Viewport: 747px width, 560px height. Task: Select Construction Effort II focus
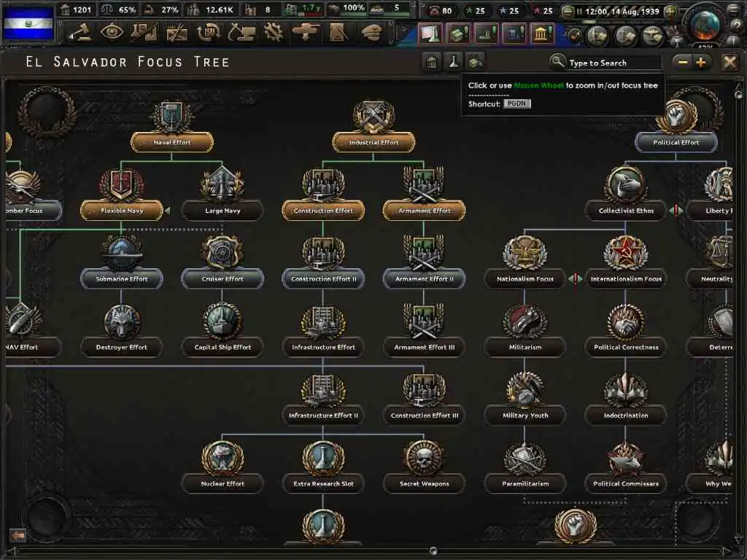tap(323, 279)
